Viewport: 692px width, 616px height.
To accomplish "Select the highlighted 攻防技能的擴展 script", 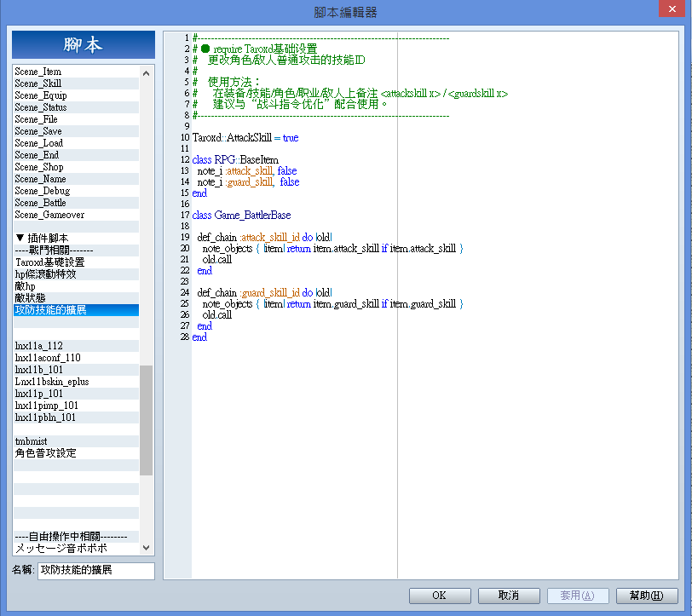I will pos(77,310).
